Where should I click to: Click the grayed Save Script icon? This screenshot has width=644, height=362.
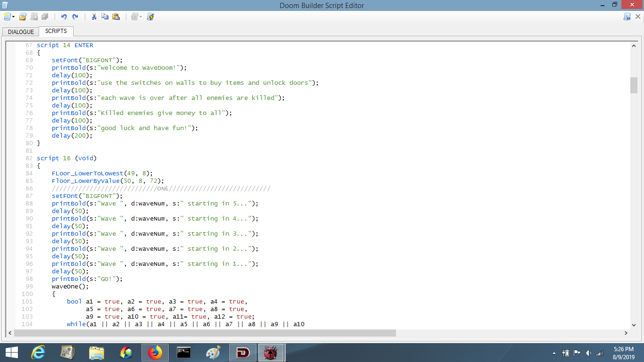[x=34, y=16]
